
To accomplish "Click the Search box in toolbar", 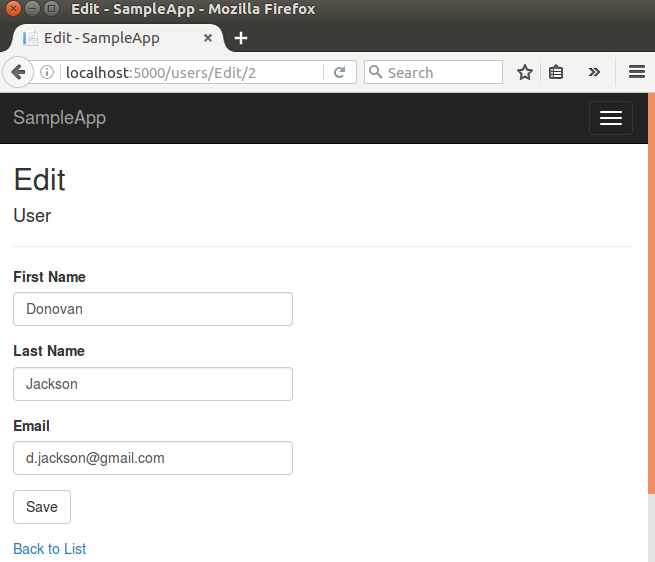I will coord(440,72).
